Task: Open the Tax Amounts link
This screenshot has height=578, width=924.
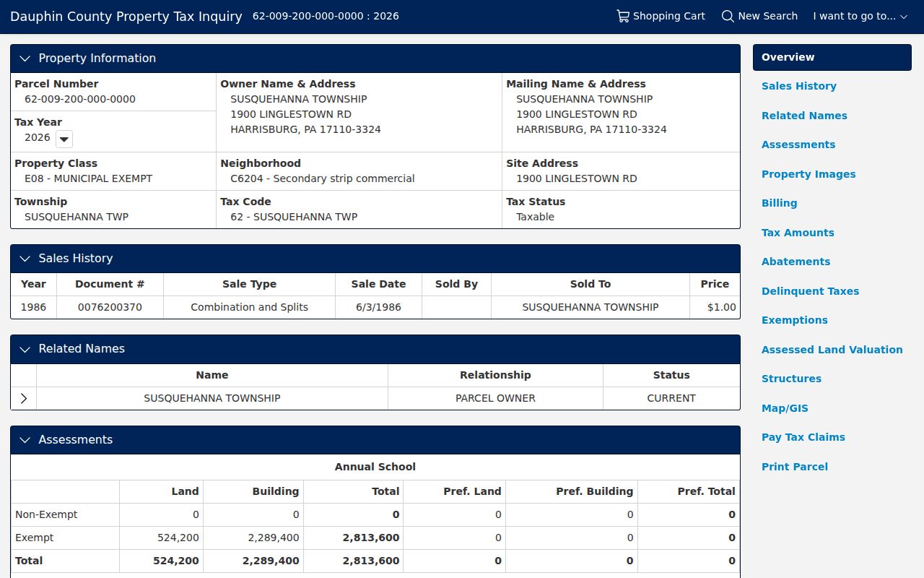Action: (798, 233)
